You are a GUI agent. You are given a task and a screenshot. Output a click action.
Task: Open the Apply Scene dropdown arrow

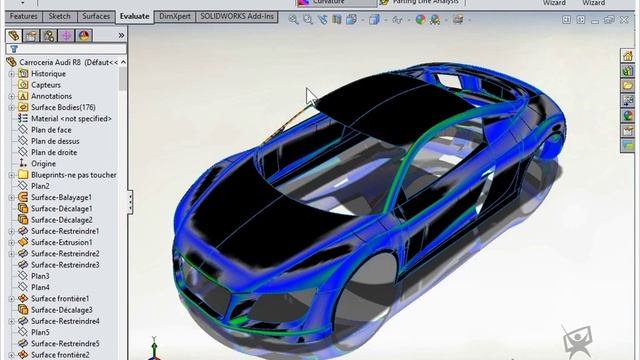pyautogui.click(x=446, y=20)
